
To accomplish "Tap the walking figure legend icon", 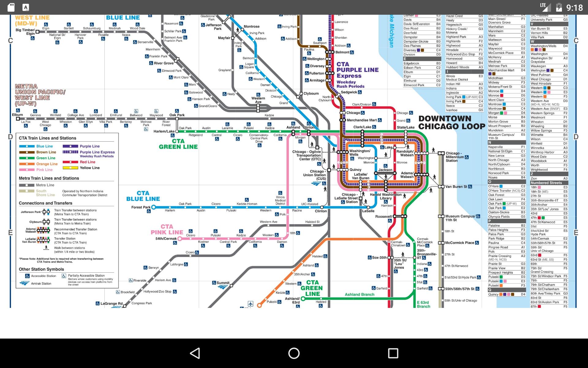I will (x=46, y=248).
